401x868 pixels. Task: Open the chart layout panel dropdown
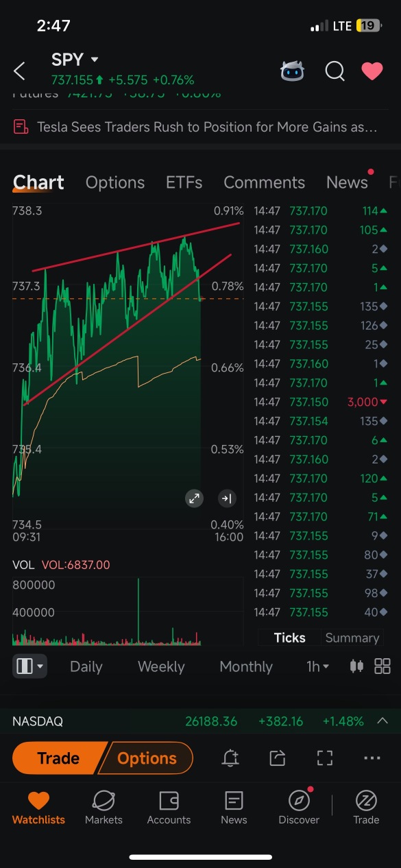tap(29, 666)
